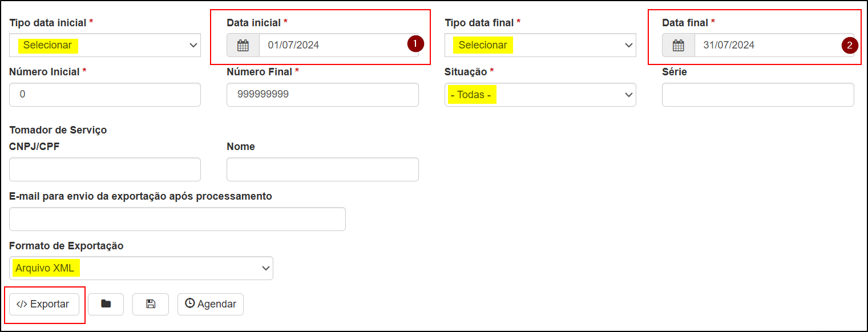The height and width of the screenshot is (332, 868).
Task: Click red marker number 1
Action: 415,44
